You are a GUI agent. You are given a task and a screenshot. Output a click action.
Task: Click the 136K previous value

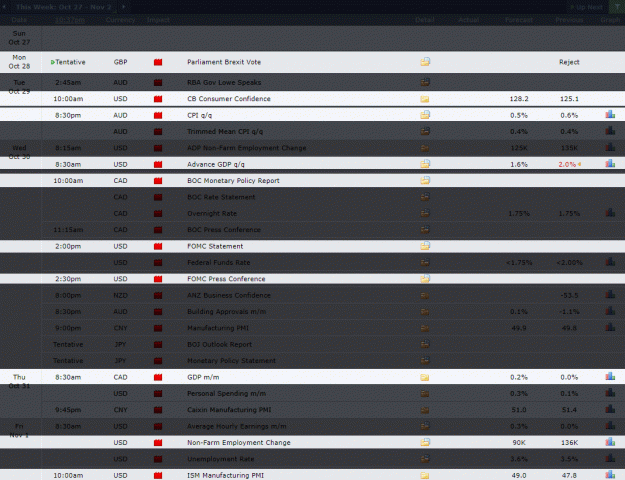tap(569, 443)
